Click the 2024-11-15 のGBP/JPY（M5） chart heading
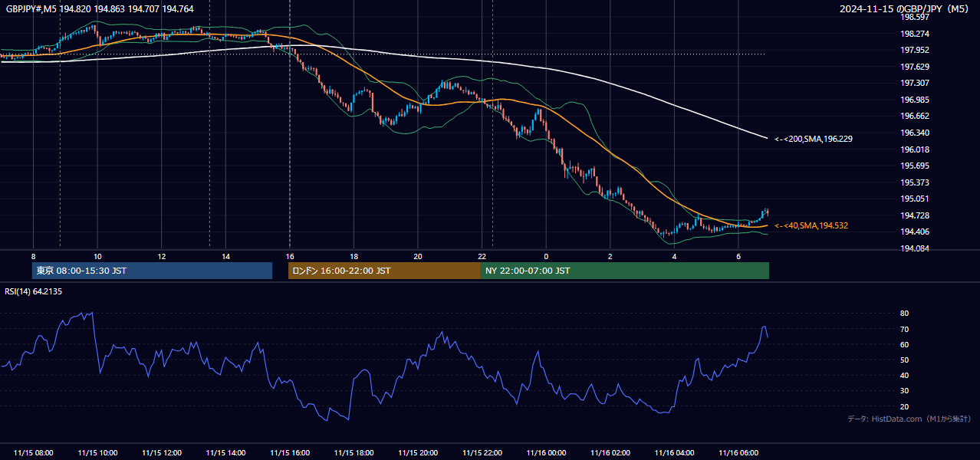This screenshot has width=980, height=460. pyautogui.click(x=904, y=9)
